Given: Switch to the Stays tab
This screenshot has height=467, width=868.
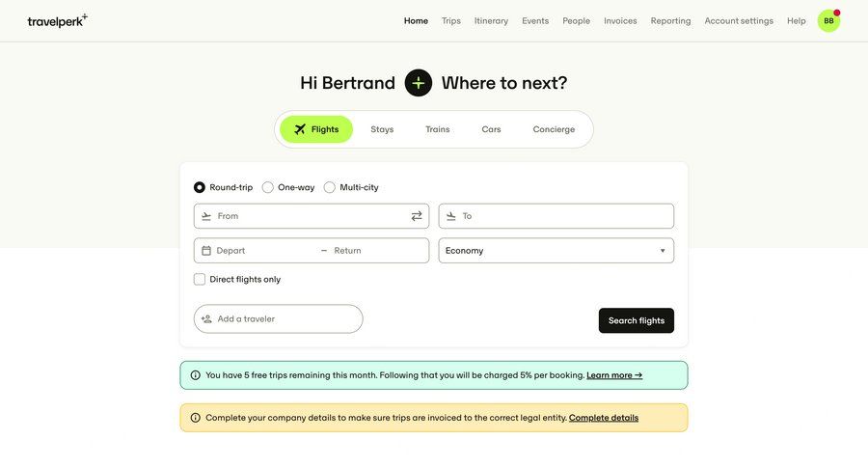Looking at the screenshot, I should click(x=382, y=129).
